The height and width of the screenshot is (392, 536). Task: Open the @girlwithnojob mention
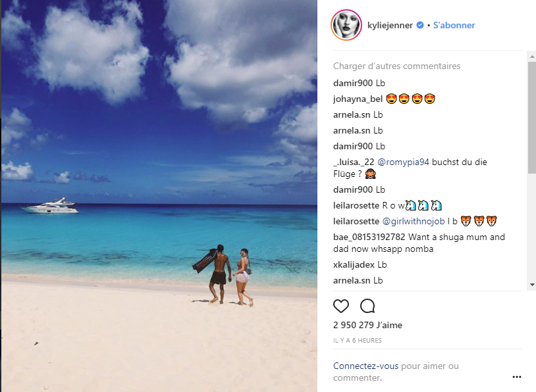[x=414, y=221]
